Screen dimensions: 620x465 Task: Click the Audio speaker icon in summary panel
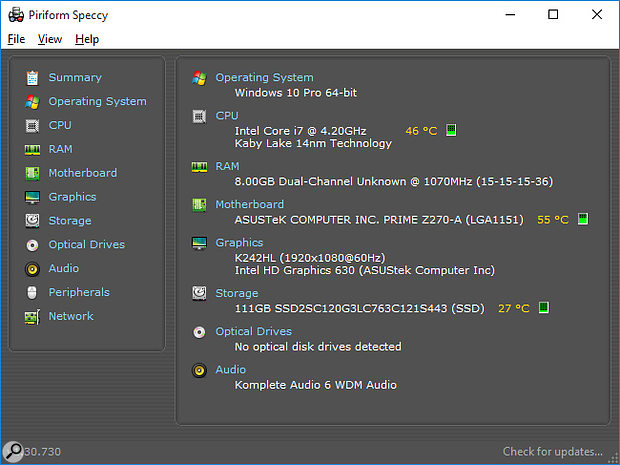[x=199, y=370]
